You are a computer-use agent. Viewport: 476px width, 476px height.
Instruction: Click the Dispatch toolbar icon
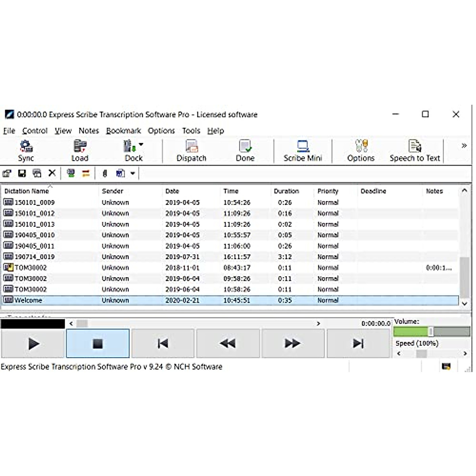[x=192, y=151]
